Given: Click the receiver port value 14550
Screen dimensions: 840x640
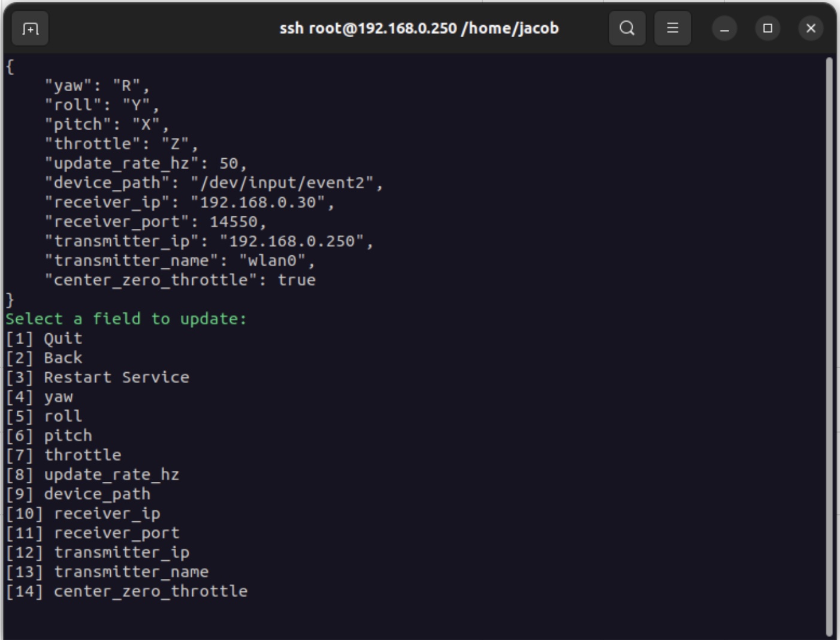Looking at the screenshot, I should (x=234, y=222).
